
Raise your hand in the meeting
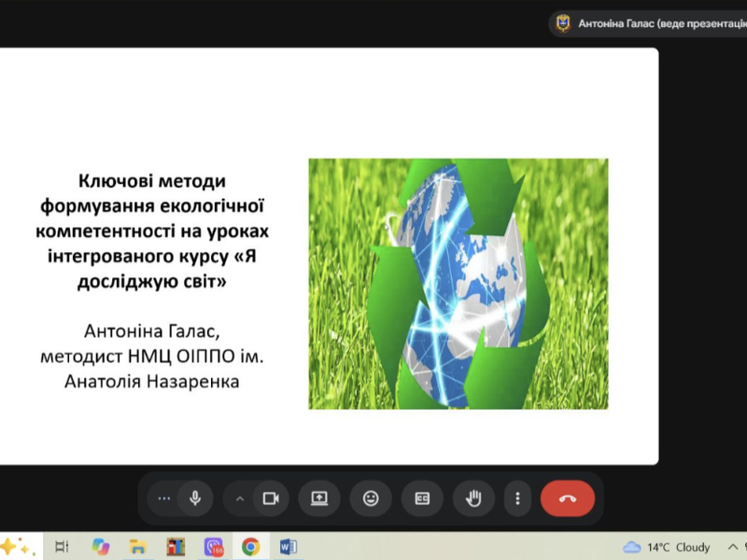coord(473,498)
